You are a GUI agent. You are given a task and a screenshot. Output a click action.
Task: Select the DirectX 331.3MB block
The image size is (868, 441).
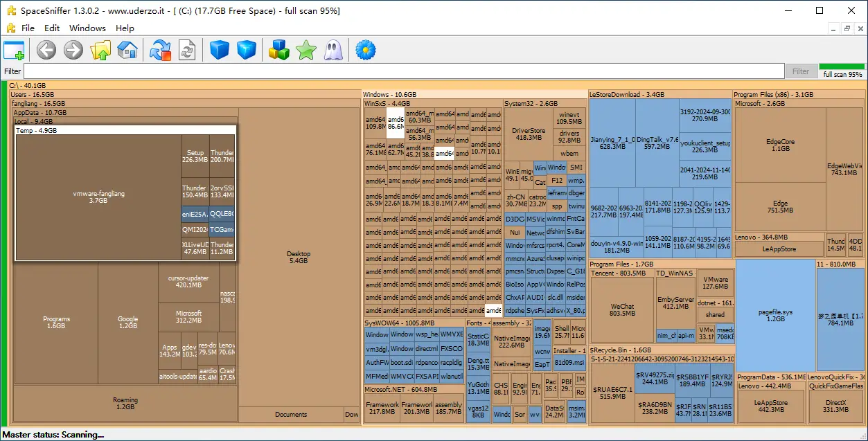(835, 406)
